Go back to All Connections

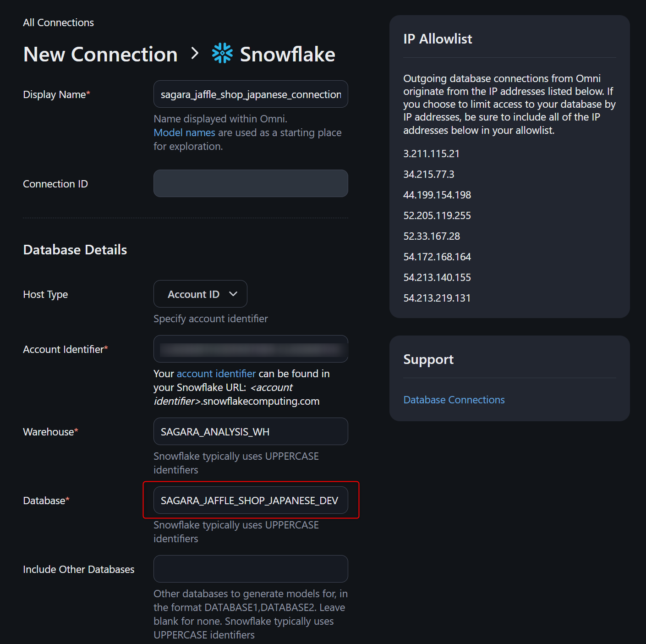[58, 22]
